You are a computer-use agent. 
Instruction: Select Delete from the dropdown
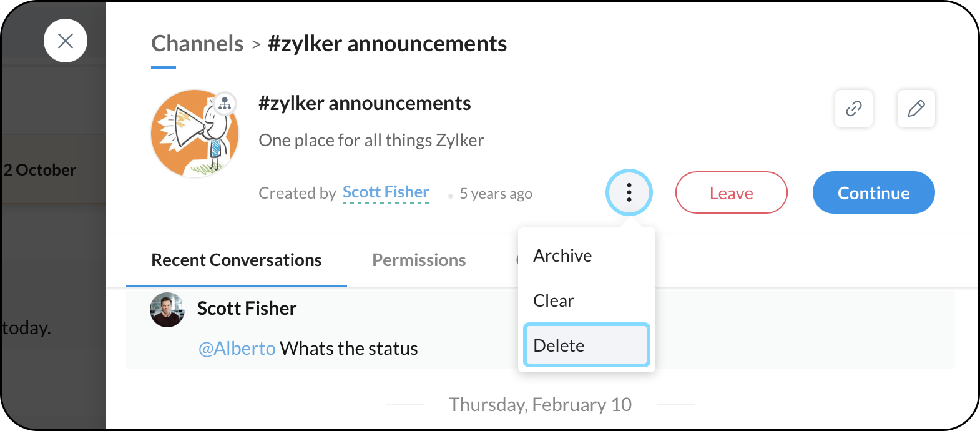click(587, 345)
